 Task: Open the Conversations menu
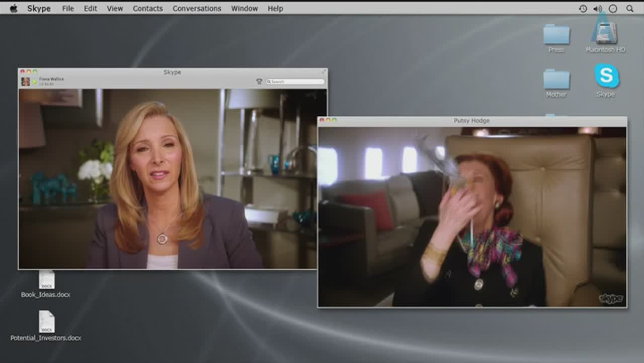197,9
